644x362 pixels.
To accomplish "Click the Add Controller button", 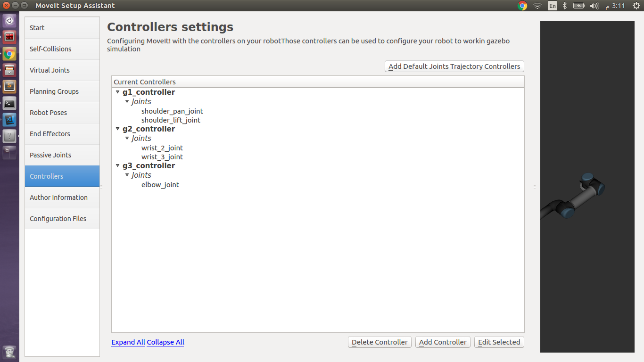I will coord(443,342).
